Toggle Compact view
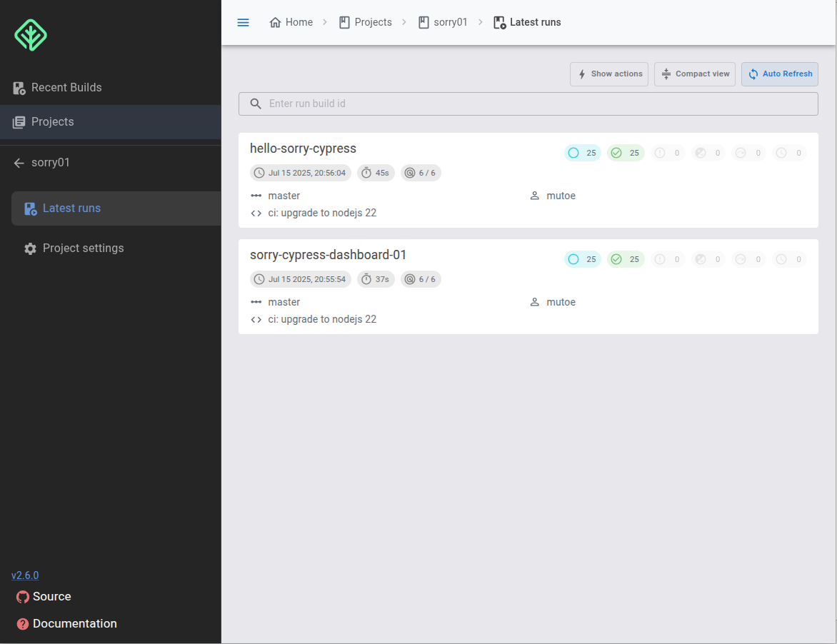837x644 pixels. (695, 74)
